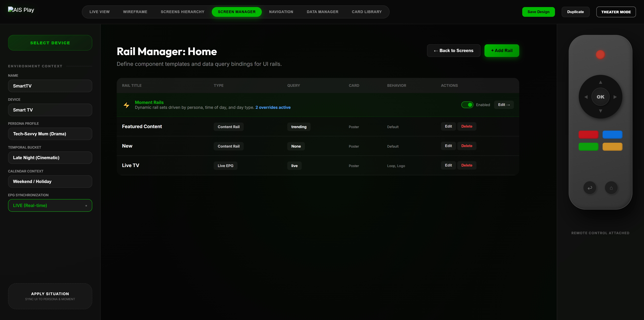Open the EPG Synchronization LIVE dropdown
Viewport: 644px width, 320px height.
tap(50, 205)
